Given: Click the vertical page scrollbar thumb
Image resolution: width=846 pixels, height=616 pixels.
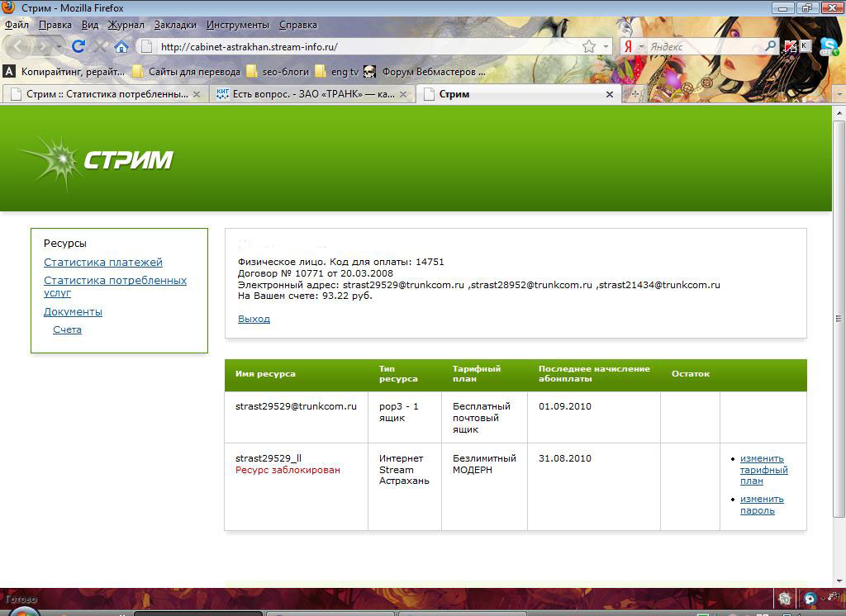Looking at the screenshot, I should click(x=839, y=318).
